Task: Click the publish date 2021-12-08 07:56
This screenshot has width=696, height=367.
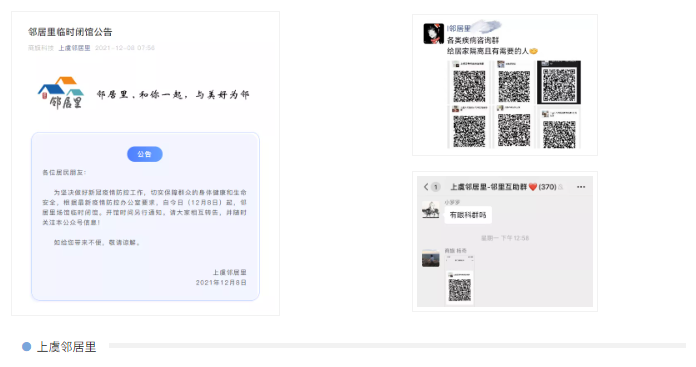Action: coord(125,48)
